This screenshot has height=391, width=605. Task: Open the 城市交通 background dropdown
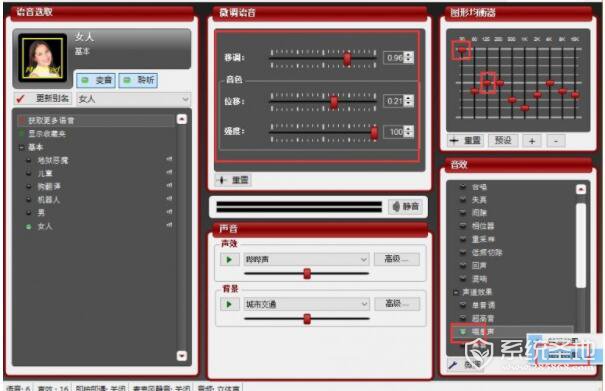pyautogui.click(x=306, y=304)
